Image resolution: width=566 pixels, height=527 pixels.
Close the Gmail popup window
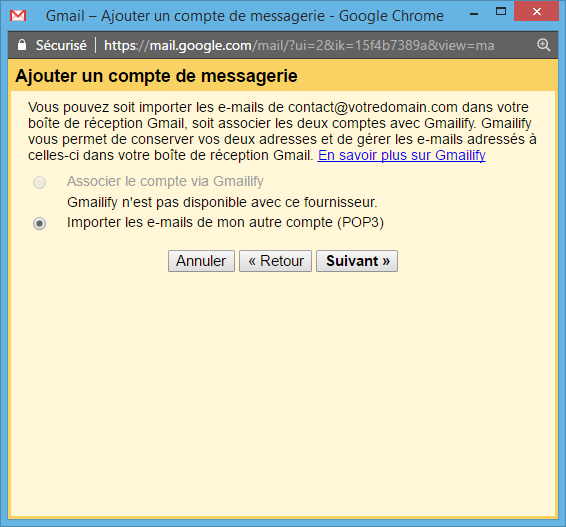[x=536, y=12]
